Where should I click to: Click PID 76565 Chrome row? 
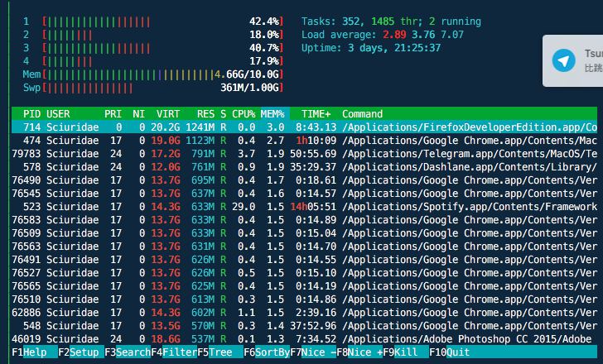point(304,286)
